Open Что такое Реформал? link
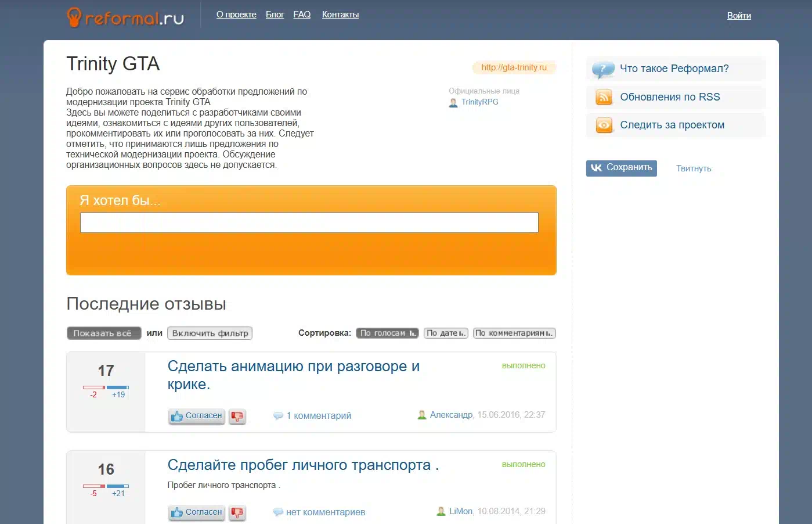Screen dimensions: 812x524 coord(674,69)
